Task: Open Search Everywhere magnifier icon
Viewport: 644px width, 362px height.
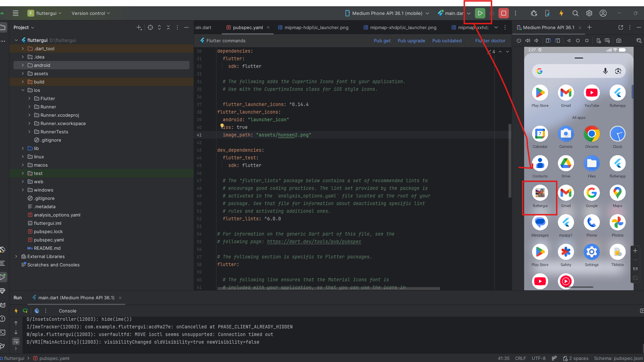Action: pyautogui.click(x=575, y=13)
